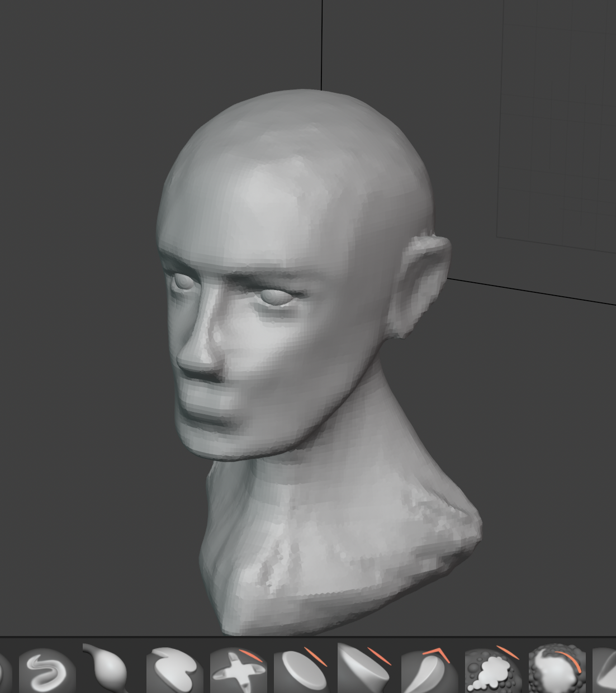Viewport: 616px width, 693px height.
Task: Select the layered flat-slab brush
Action: tap(175, 670)
